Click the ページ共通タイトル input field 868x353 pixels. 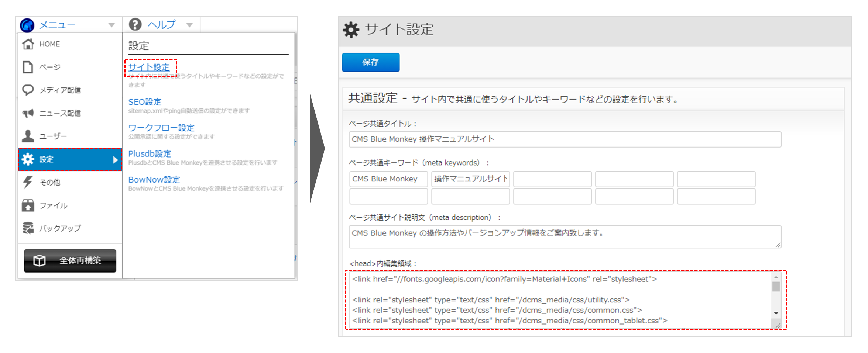[565, 139]
